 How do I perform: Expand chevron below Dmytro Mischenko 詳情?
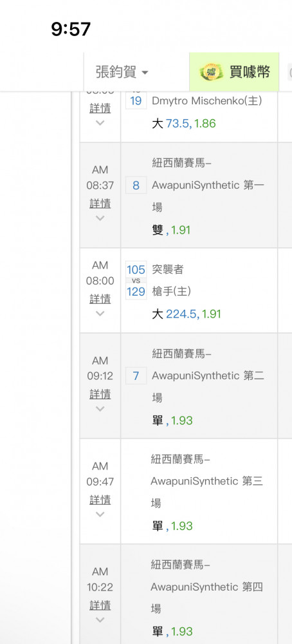point(100,123)
